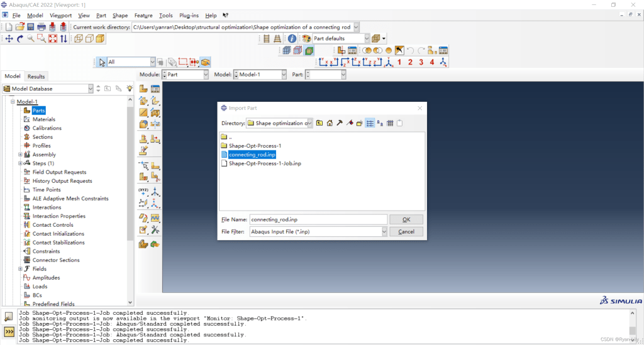Viewport: 644px width, 345px height.
Task: Apply custom view number 1
Action: (399, 62)
